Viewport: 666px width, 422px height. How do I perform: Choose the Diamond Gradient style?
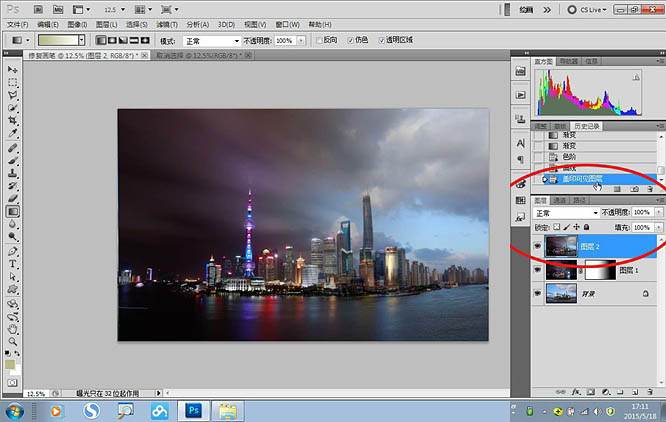click(145, 40)
